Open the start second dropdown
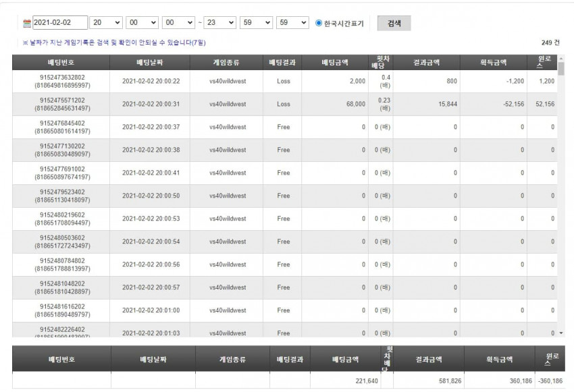Screen dimensions: 574x392 [x=178, y=23]
